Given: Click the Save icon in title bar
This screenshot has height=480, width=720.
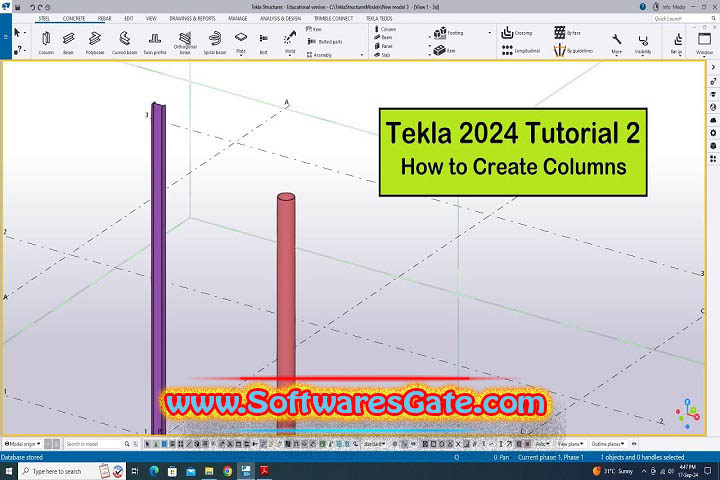Looking at the screenshot, I should (17, 7).
